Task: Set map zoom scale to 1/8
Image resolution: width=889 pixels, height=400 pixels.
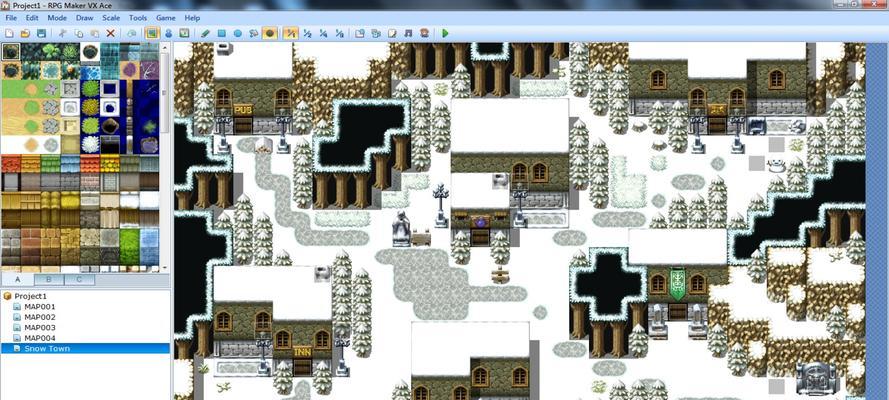Action: [x=340, y=33]
